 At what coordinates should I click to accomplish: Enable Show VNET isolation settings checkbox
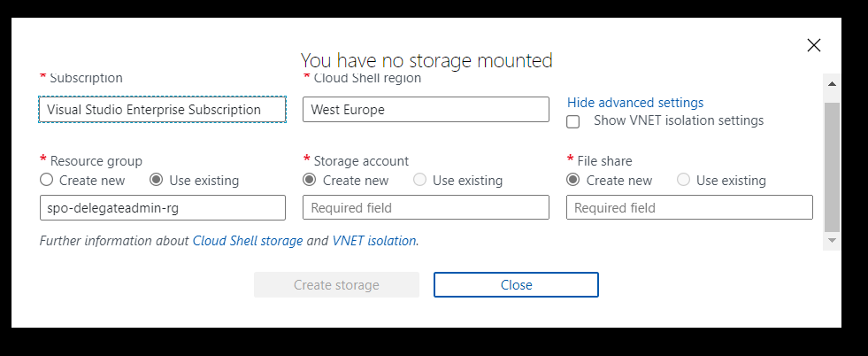click(573, 121)
